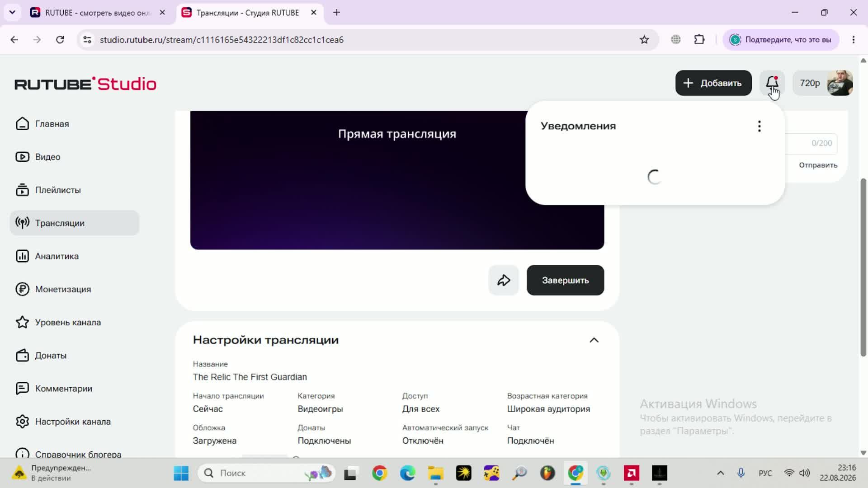Click Отправить in the chat panel
This screenshot has height=488, width=868.
(818, 165)
